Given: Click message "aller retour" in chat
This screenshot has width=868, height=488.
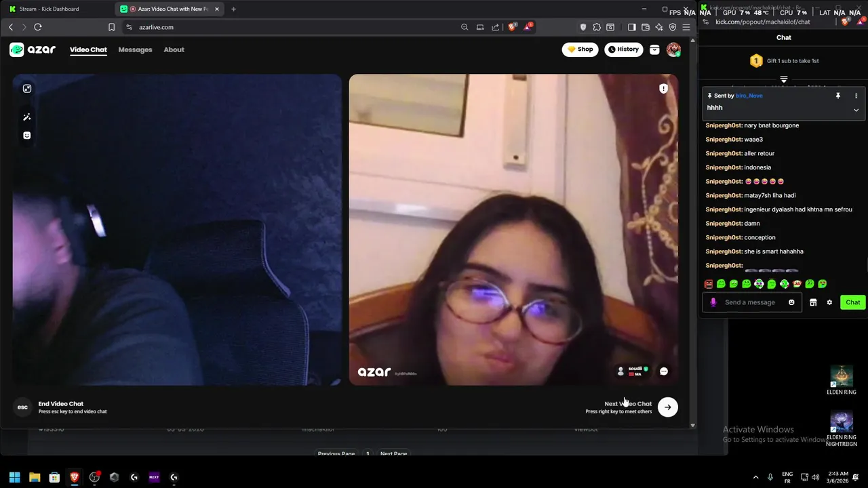Looking at the screenshot, I should point(759,153).
